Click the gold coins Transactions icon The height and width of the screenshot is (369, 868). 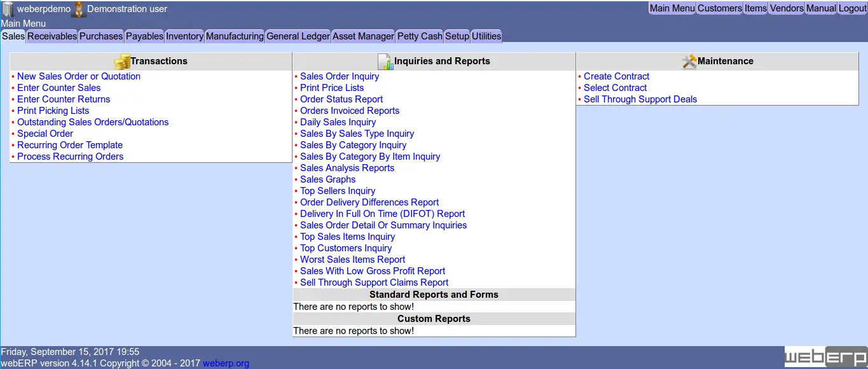pos(122,62)
